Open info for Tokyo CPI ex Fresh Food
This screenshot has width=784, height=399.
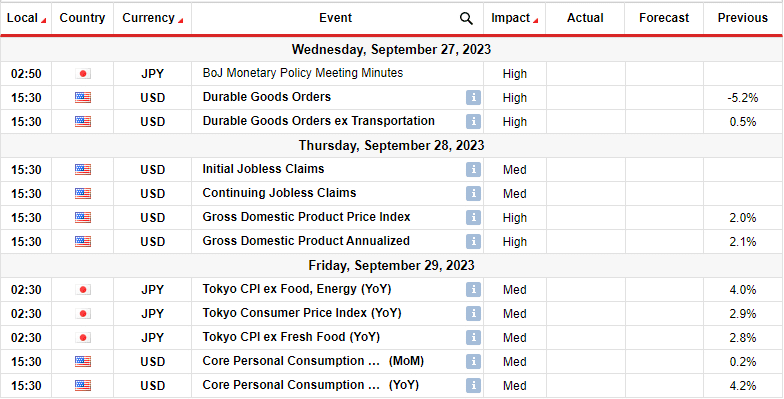(x=473, y=338)
